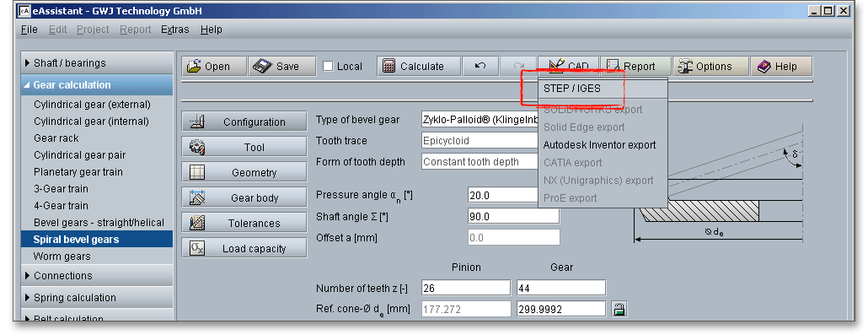The image size is (868, 335).
Task: Open the Configuration section icon button
Action: click(x=197, y=122)
